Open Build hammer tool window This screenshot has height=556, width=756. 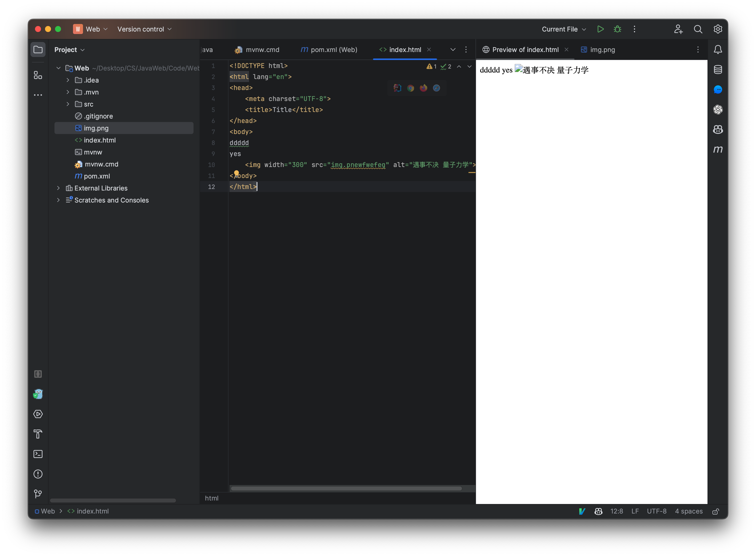[38, 434]
